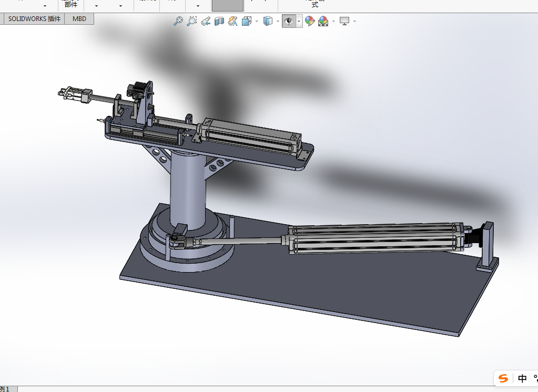Viewport: 538px width, 392px height.
Task: Click the Zoom to Fit icon
Action: (x=179, y=21)
